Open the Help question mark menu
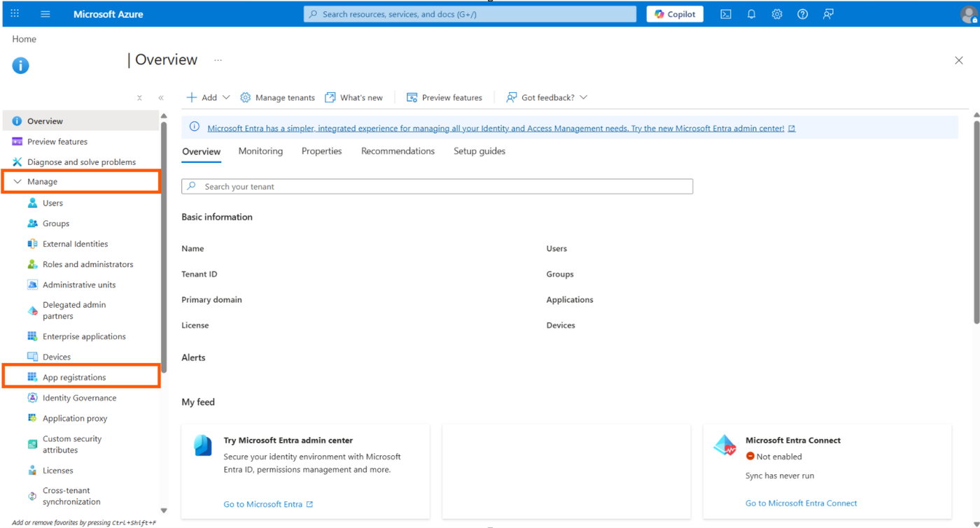This screenshot has height=528, width=980. point(802,14)
